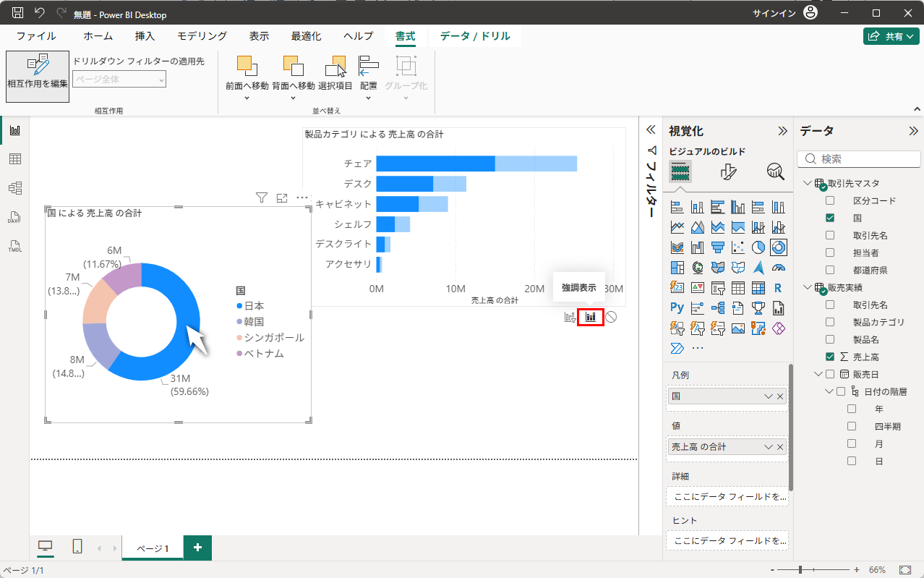The width and height of the screenshot is (924, 578).
Task: Click the 共有 share button
Action: coord(891,36)
